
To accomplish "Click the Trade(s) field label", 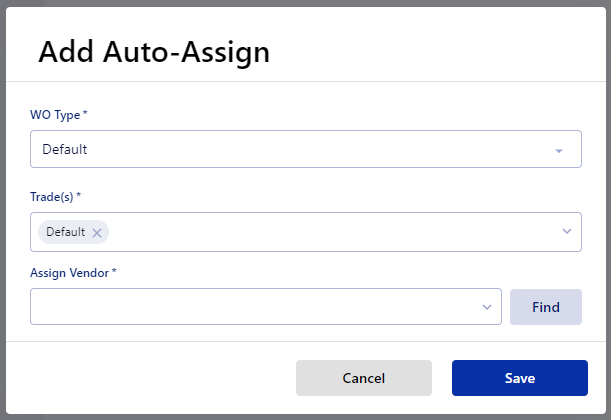I will point(51,197).
